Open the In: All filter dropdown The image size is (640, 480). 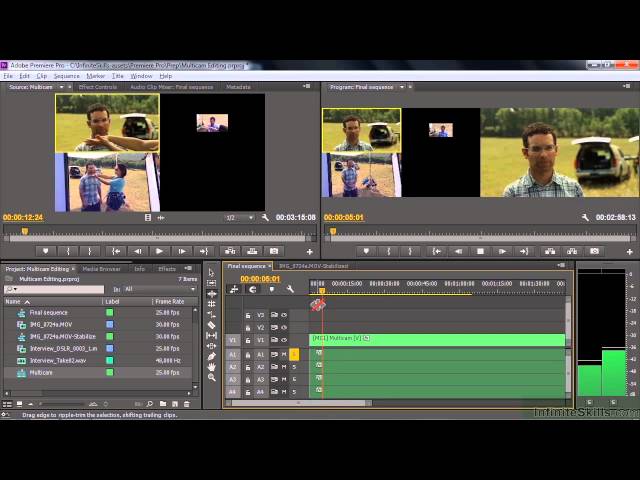click(160, 289)
